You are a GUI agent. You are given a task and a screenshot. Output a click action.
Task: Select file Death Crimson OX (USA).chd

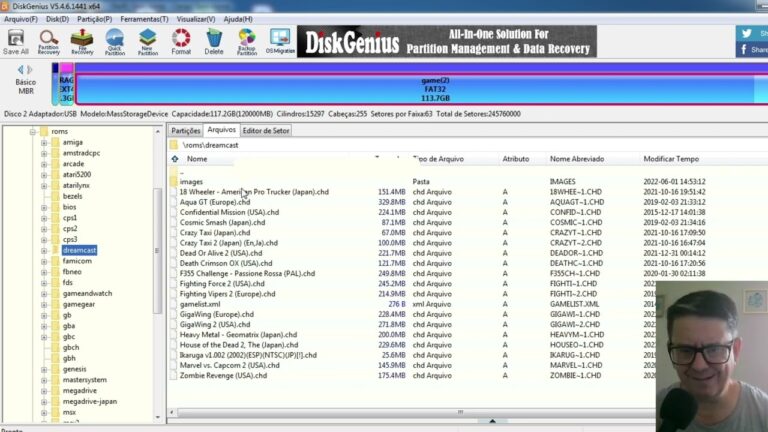[x=226, y=264]
